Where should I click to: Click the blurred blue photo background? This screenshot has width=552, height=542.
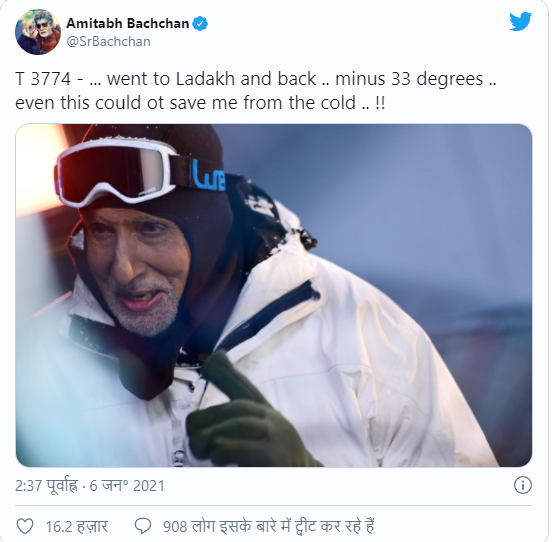pos(422,197)
